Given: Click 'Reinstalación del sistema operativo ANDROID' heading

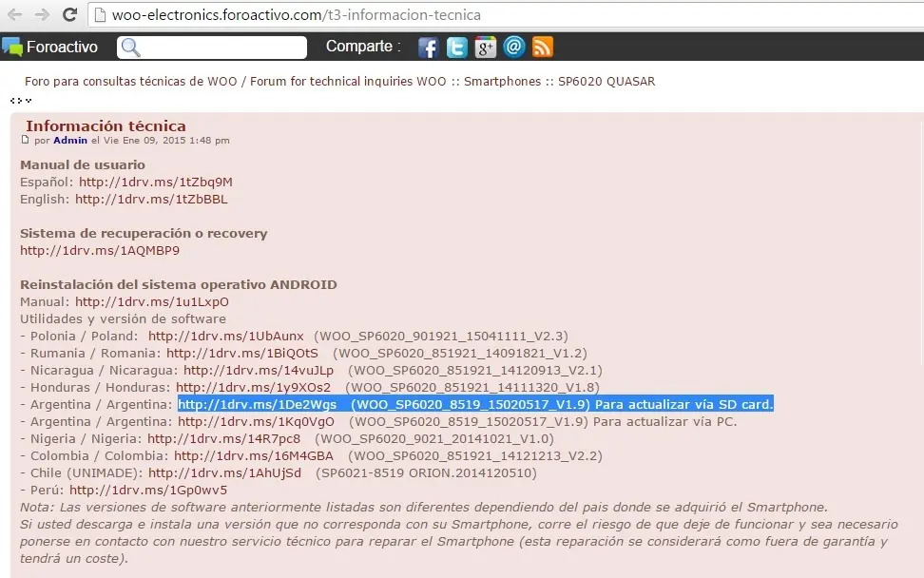Looking at the screenshot, I should 179,284.
